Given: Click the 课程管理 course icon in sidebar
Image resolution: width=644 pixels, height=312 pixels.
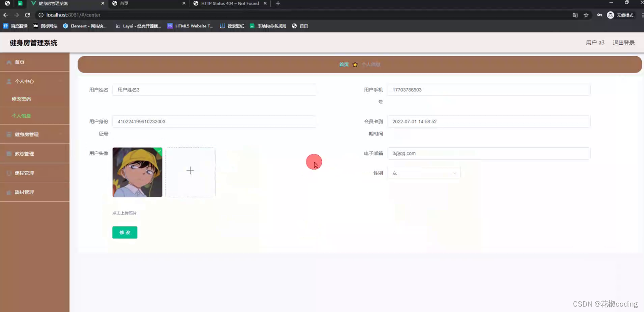Looking at the screenshot, I should pos(9,173).
